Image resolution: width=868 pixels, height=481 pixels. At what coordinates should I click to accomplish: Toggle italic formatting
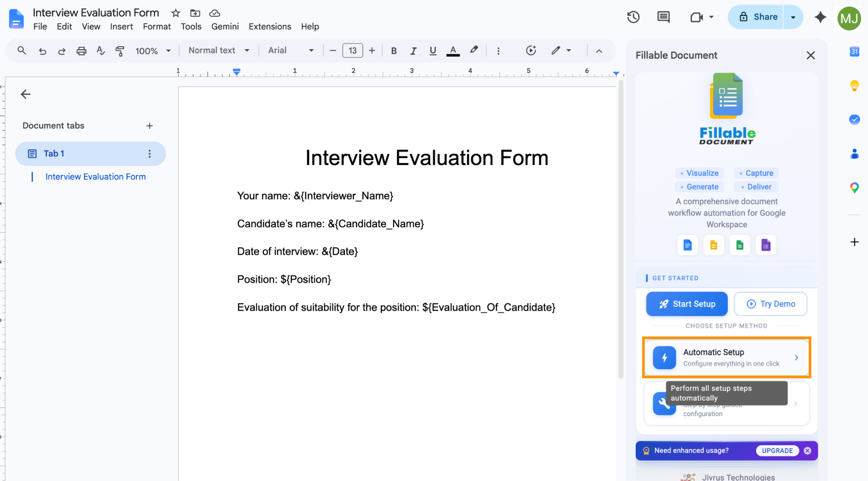pos(413,51)
